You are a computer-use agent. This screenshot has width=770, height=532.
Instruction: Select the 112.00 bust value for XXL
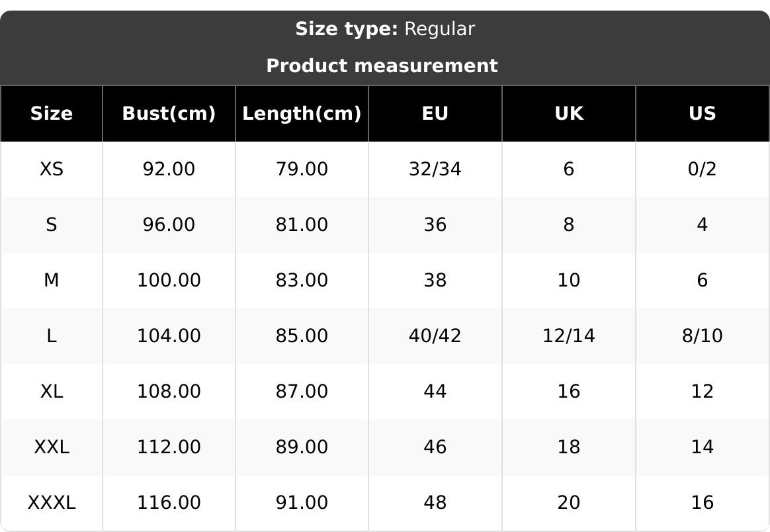(169, 447)
